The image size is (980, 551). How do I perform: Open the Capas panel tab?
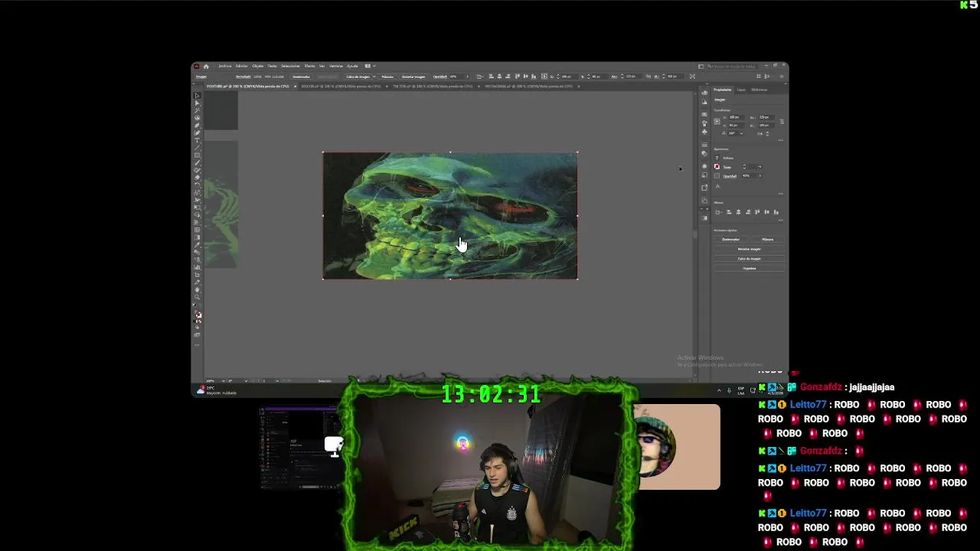pyautogui.click(x=741, y=90)
